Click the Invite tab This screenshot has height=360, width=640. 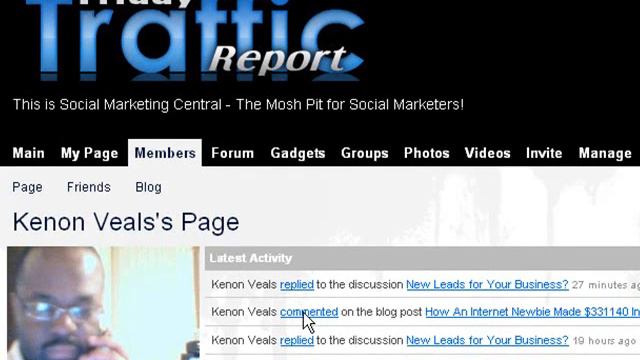pyautogui.click(x=544, y=153)
